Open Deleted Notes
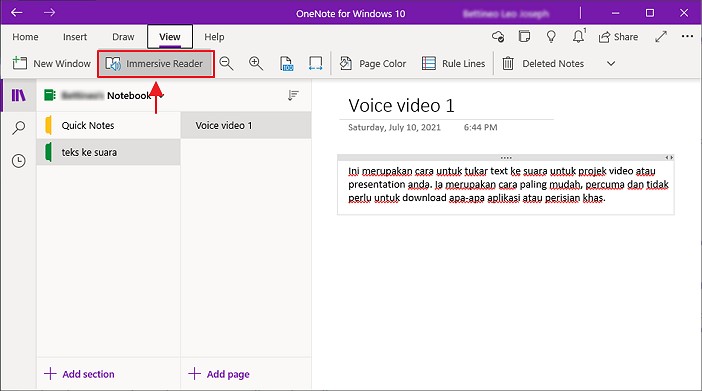This screenshot has height=391, width=702. 543,64
